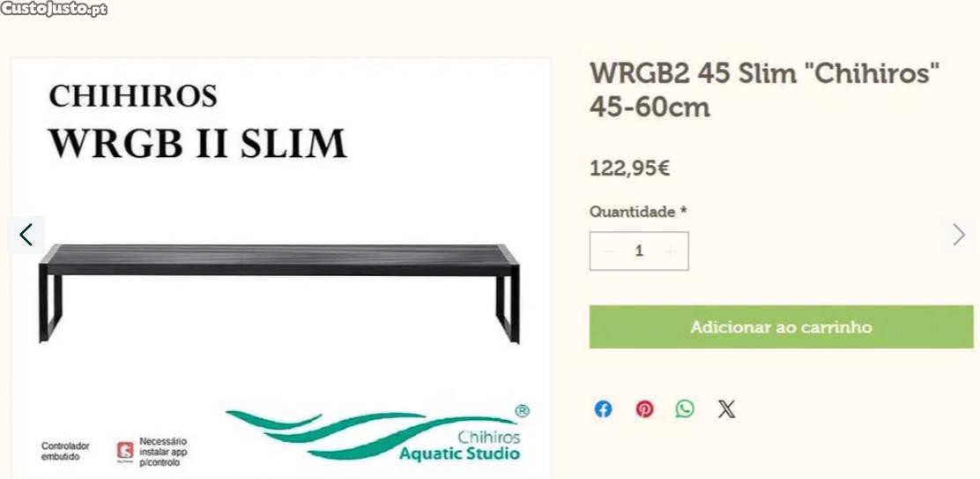Share product on Pinterest icon
Screen dimensions: 980x479
pos(644,409)
